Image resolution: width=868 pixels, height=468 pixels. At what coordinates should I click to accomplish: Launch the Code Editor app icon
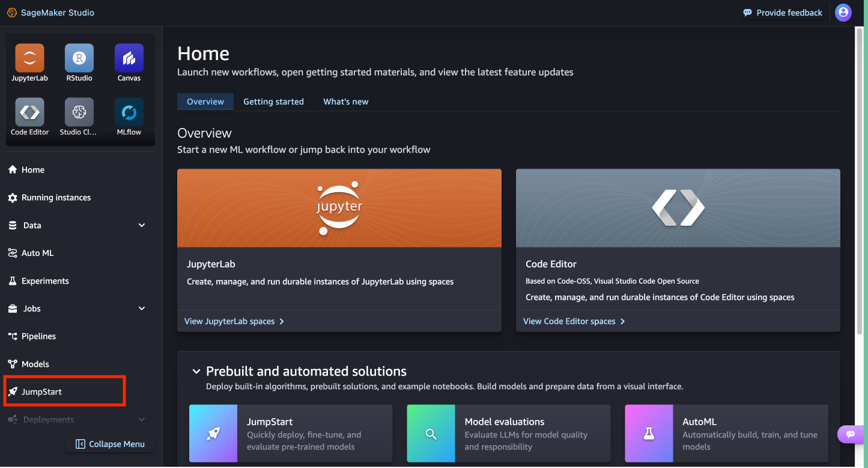coord(29,112)
